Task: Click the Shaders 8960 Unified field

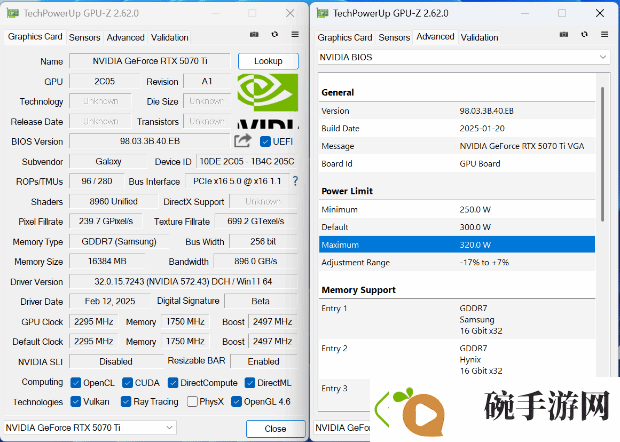Action: click(x=113, y=201)
